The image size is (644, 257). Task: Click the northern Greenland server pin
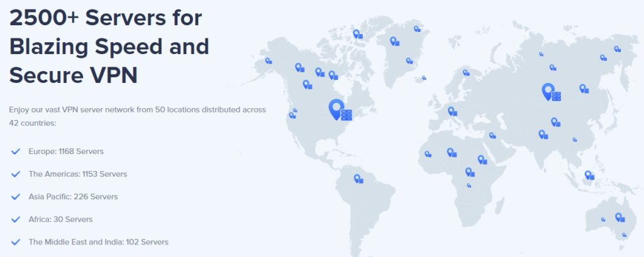[x=417, y=29]
